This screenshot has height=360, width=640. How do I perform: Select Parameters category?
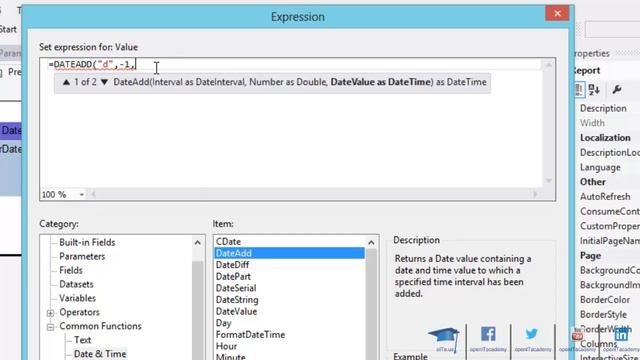tap(82, 256)
